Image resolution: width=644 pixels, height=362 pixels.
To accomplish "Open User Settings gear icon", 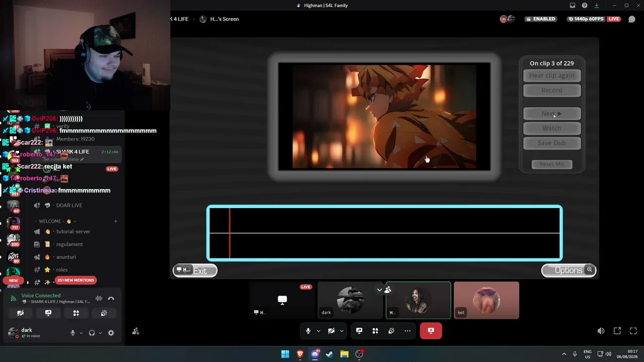I will pos(111,333).
